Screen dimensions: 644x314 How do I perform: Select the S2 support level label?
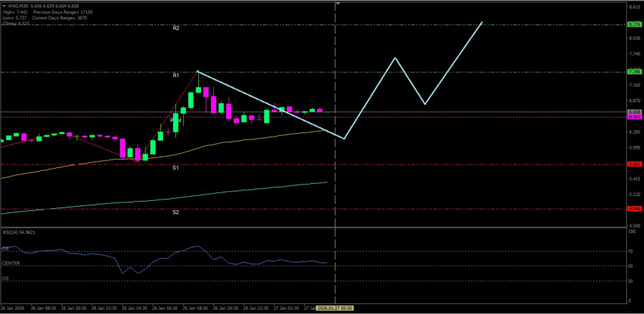(175, 212)
